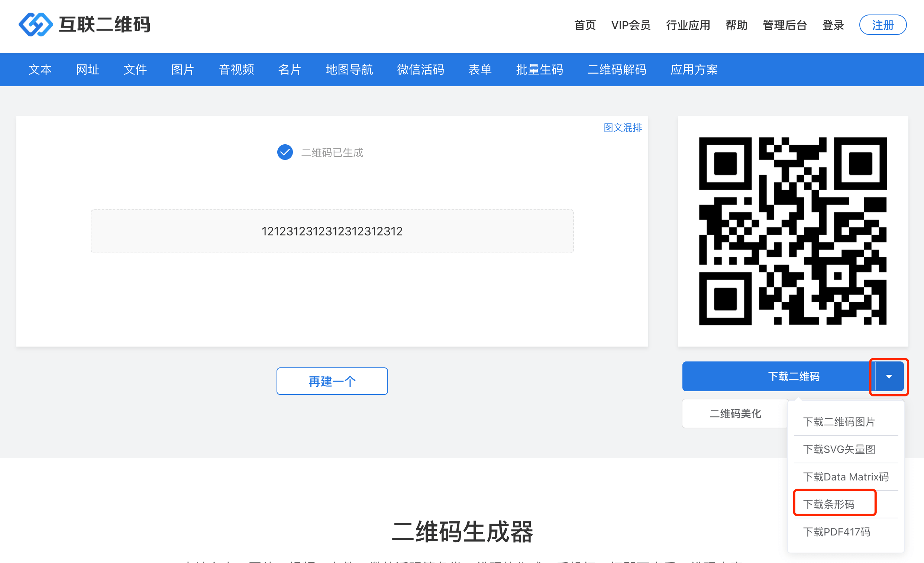The width and height of the screenshot is (924, 563).
Task: Open the VIP会员 page link
Action: click(x=631, y=25)
